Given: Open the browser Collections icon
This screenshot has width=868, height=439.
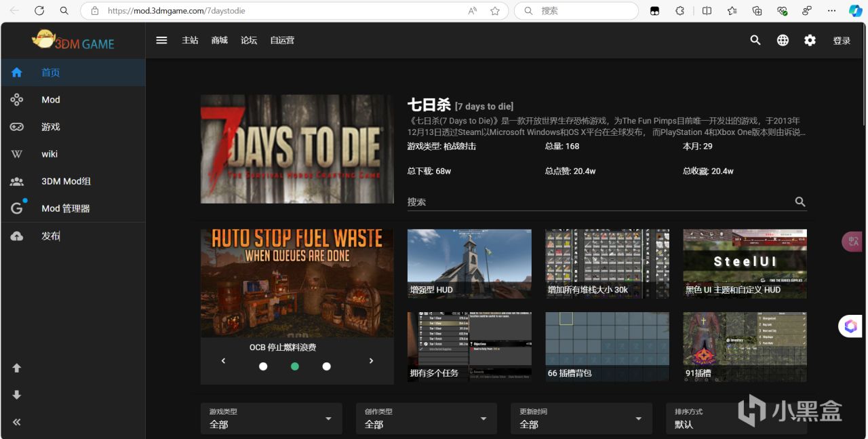Looking at the screenshot, I should [757, 11].
